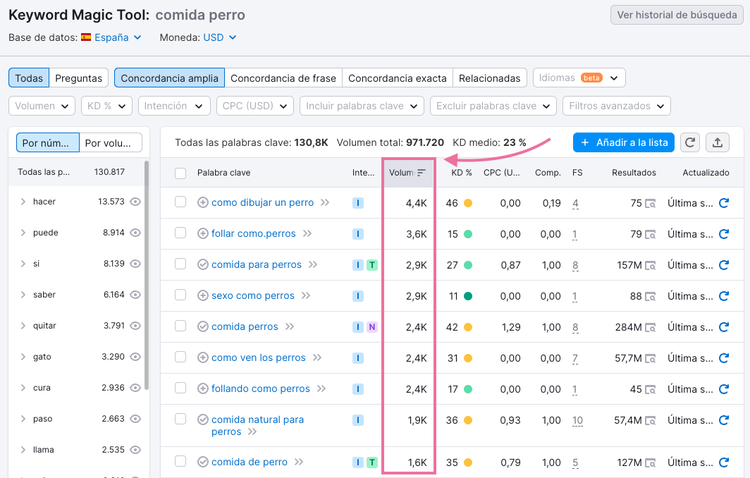Open the Volumen filter dropdown
Viewport: 750px width, 478px height.
click(42, 106)
